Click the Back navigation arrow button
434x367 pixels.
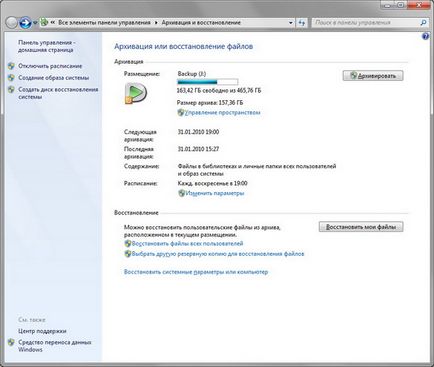(12, 23)
